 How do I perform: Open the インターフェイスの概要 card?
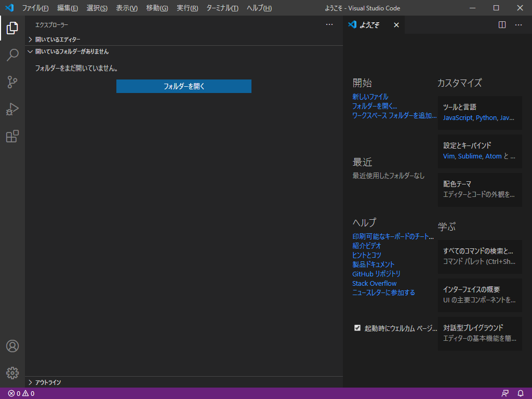[x=480, y=295]
